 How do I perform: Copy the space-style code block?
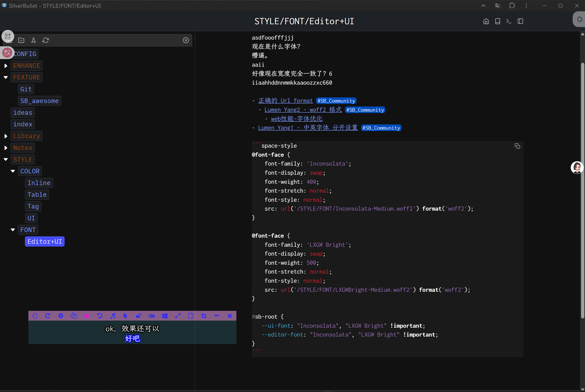[x=517, y=146]
